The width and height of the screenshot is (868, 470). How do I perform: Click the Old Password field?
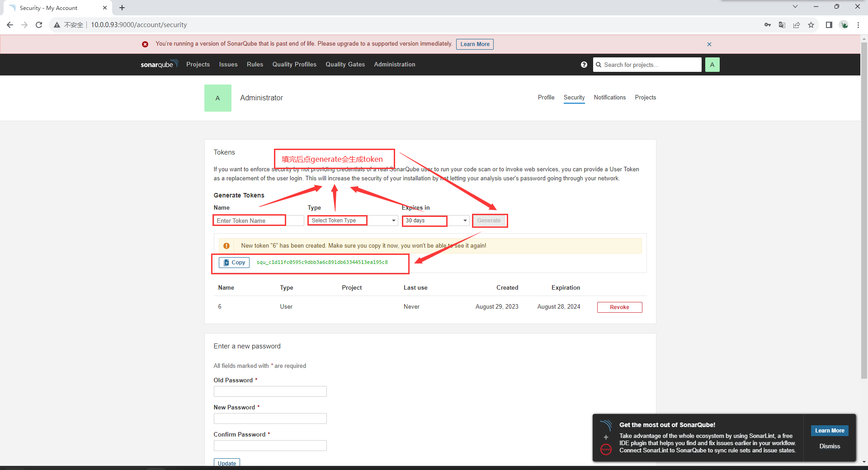(x=270, y=391)
